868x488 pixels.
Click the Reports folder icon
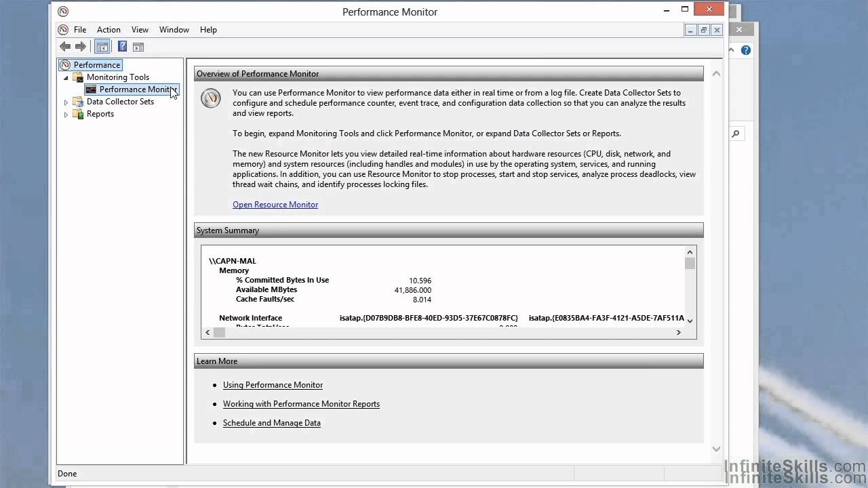(x=79, y=114)
